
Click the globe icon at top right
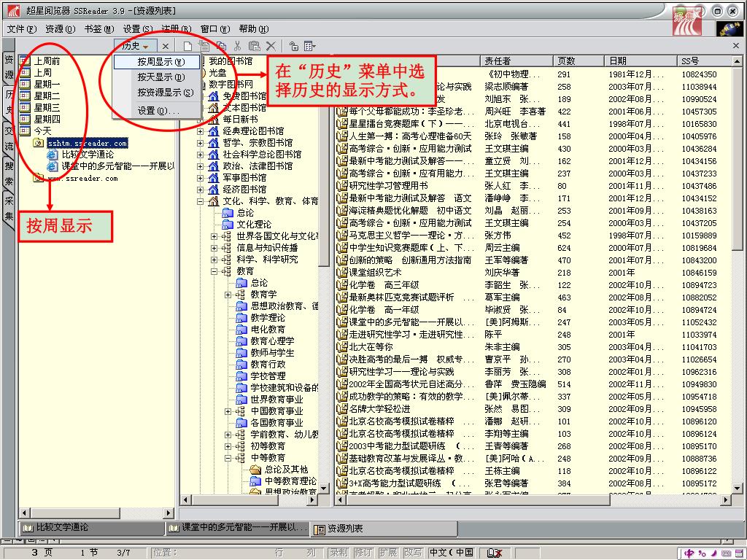729,29
